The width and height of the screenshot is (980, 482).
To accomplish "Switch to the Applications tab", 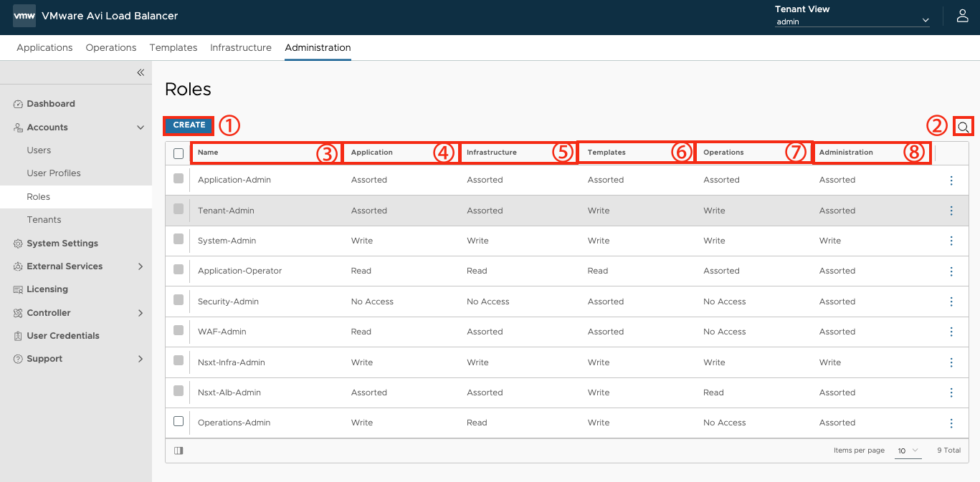I will [44, 48].
